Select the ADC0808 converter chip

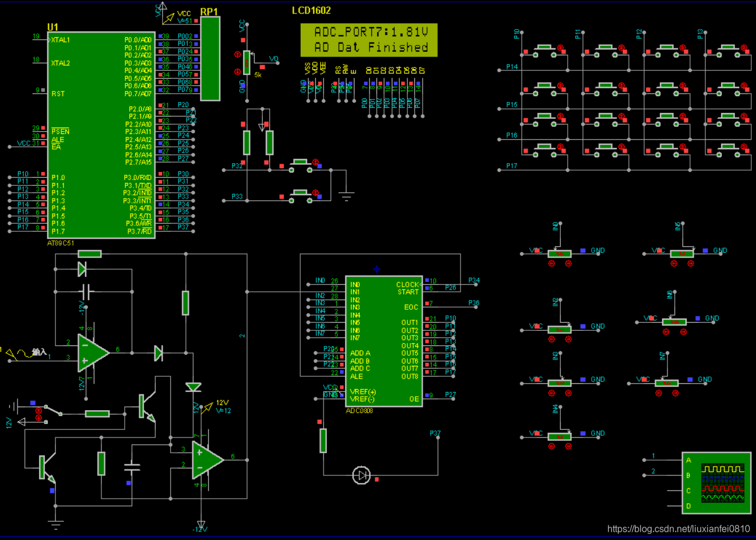(x=384, y=341)
